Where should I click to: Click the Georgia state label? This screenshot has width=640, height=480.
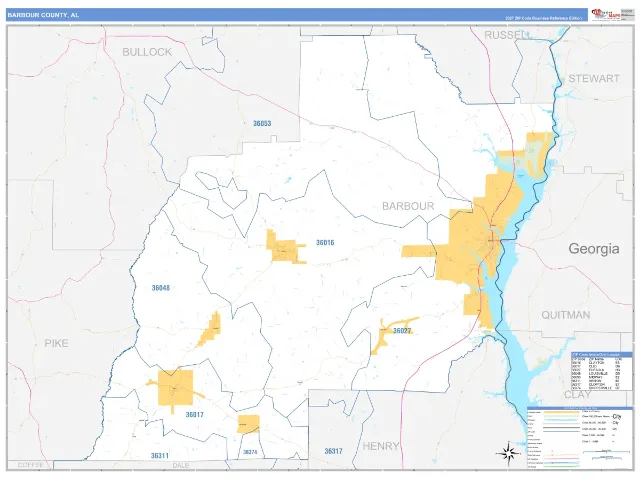tap(594, 249)
